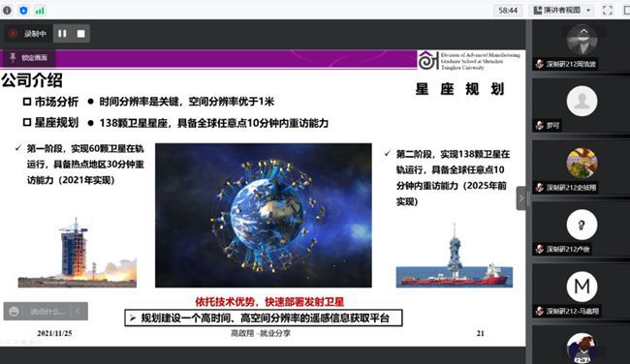Click the 58:44 meeting timer
Image resolution: width=630 pixels, height=364 pixels.
[x=508, y=10]
